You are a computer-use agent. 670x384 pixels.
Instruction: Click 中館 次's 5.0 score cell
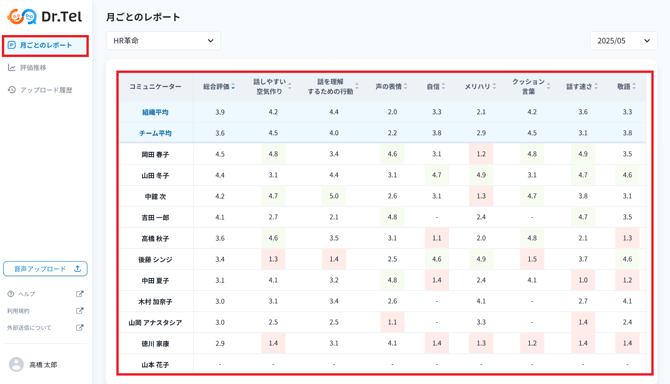tap(334, 196)
